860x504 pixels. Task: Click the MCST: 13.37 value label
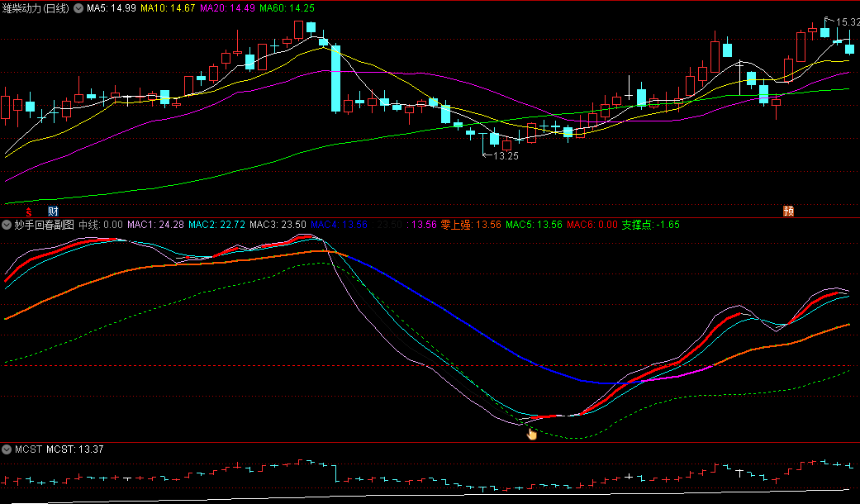coord(74,449)
